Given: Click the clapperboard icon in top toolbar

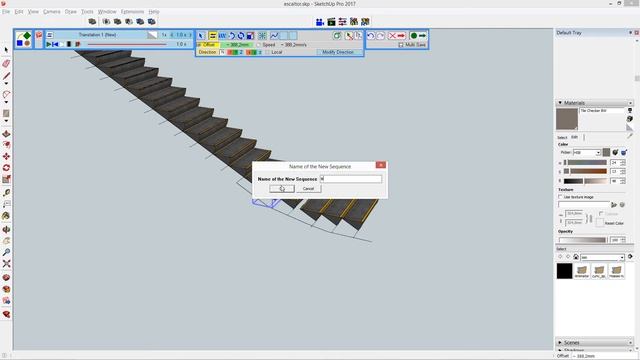Looking at the screenshot, I should [x=331, y=22].
